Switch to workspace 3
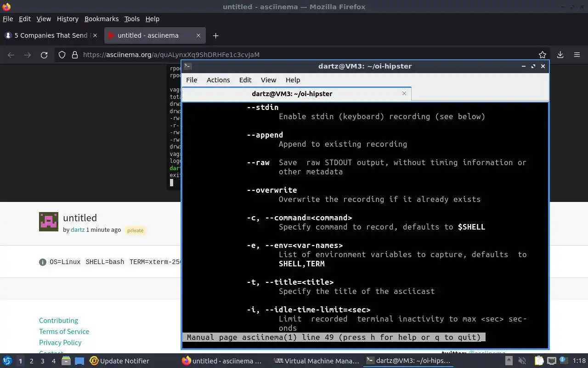 [x=42, y=361]
